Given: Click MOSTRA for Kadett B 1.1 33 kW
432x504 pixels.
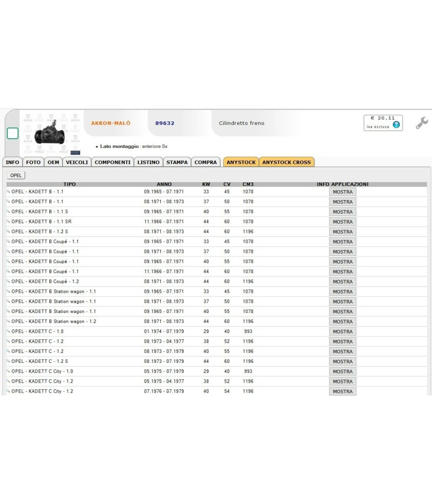Looking at the screenshot, I should (343, 192).
